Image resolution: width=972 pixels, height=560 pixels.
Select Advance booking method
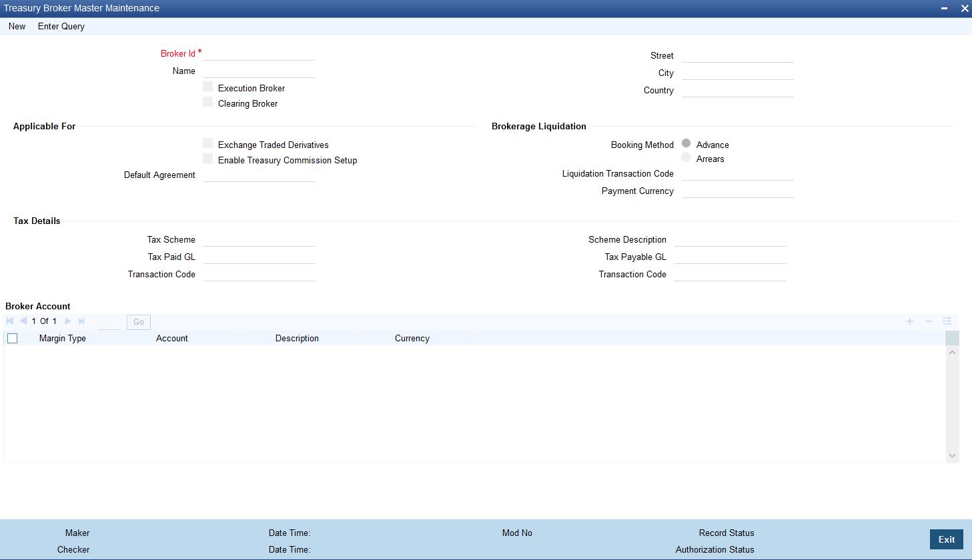tap(686, 143)
